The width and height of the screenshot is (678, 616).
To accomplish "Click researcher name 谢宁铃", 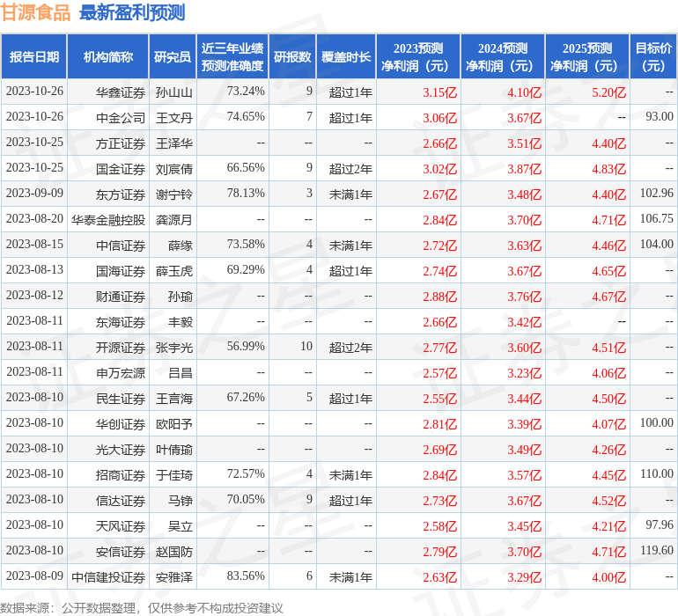I will (x=173, y=194).
